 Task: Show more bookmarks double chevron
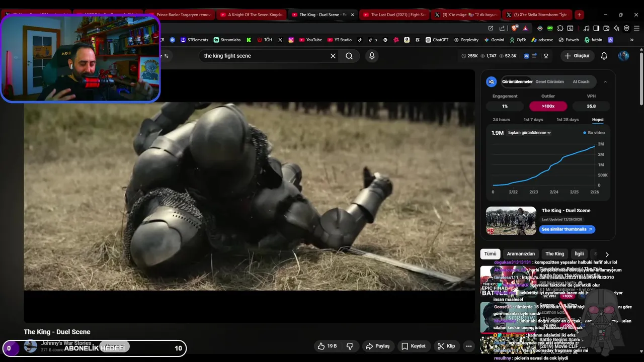pyautogui.click(x=631, y=40)
